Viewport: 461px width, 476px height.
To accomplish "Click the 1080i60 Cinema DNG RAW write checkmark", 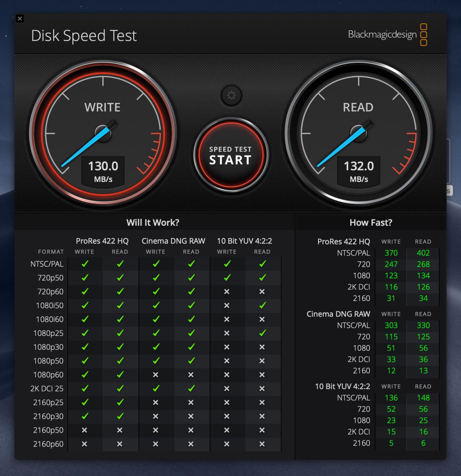I will pyautogui.click(x=156, y=319).
